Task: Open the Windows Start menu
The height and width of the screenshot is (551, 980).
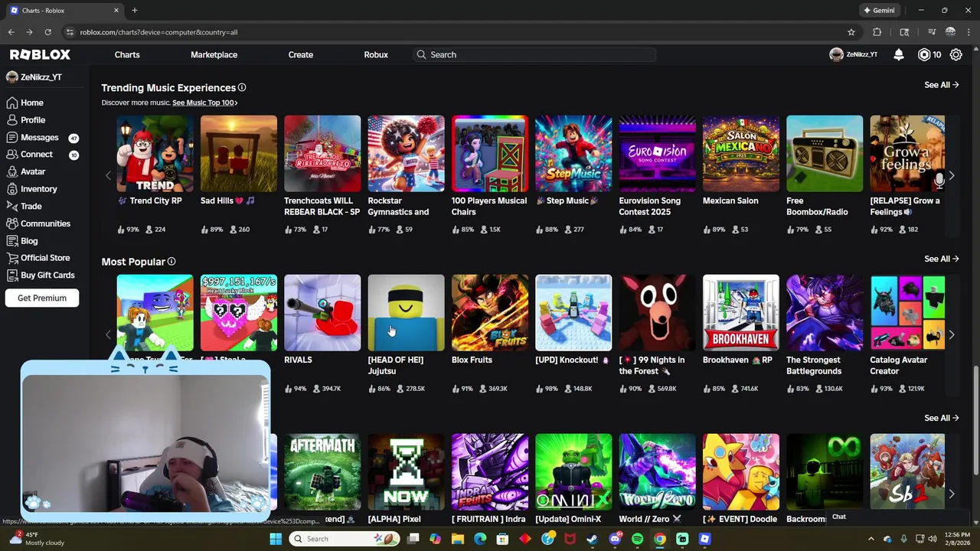Action: (x=276, y=539)
